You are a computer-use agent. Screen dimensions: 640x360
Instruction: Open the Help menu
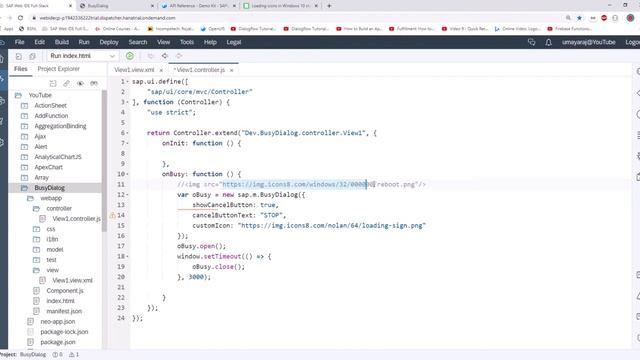point(210,42)
